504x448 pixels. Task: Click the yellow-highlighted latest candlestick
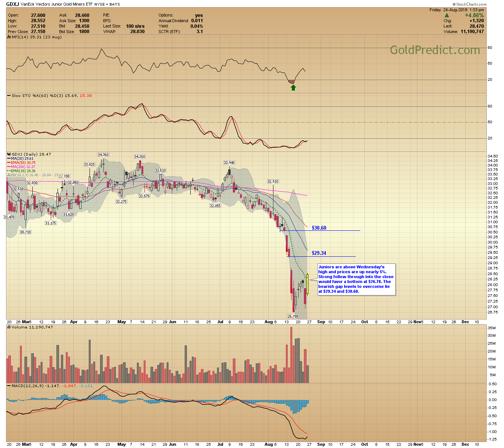click(308, 284)
